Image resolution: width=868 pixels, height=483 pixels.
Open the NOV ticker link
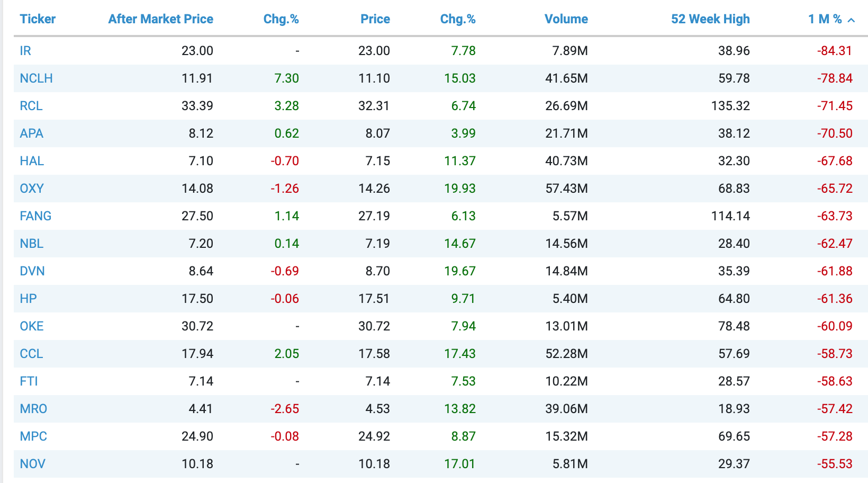pos(32,464)
